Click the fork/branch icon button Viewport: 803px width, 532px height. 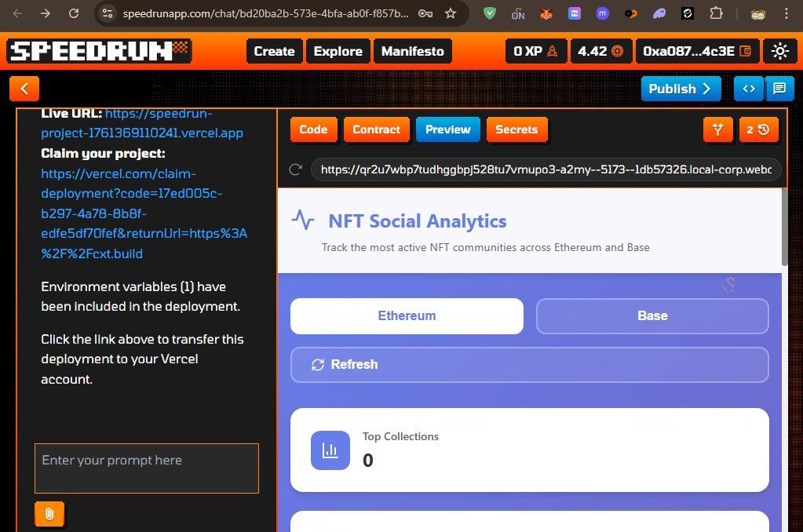coord(718,129)
